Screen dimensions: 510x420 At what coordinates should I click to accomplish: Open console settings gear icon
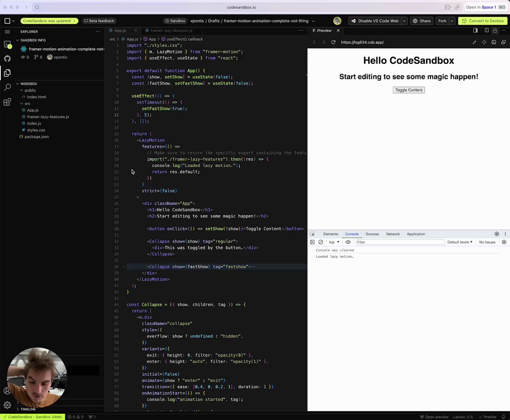504,242
